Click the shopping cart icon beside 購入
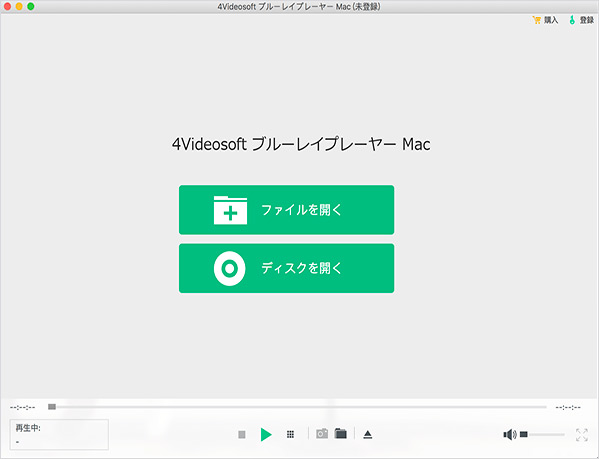This screenshot has height=459, width=599. coord(537,20)
